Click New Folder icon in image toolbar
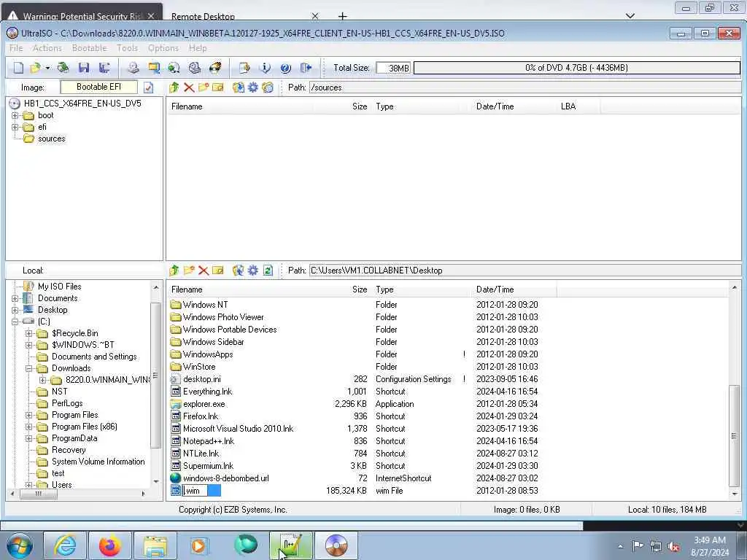Screen dimensions: 747x560 click(204, 87)
